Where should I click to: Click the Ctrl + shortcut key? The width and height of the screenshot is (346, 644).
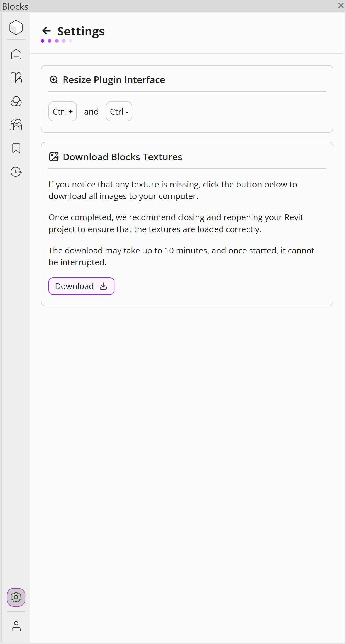click(x=63, y=112)
